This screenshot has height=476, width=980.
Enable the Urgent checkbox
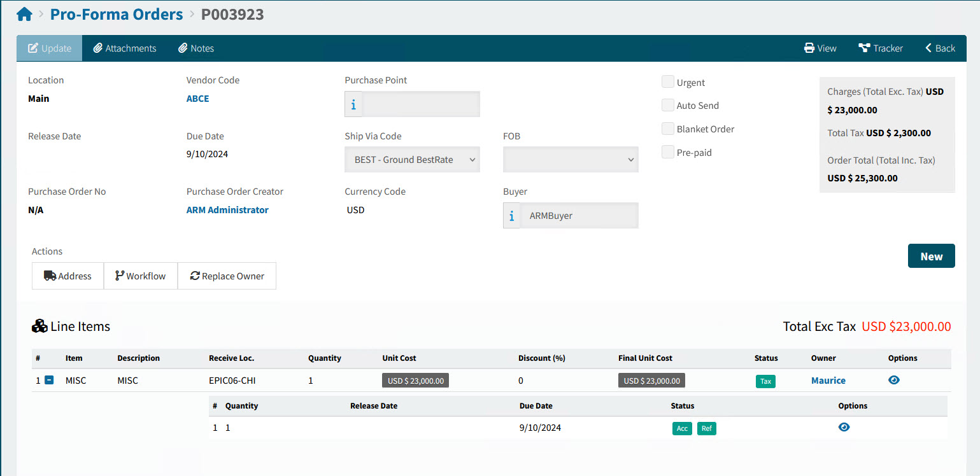click(x=667, y=82)
